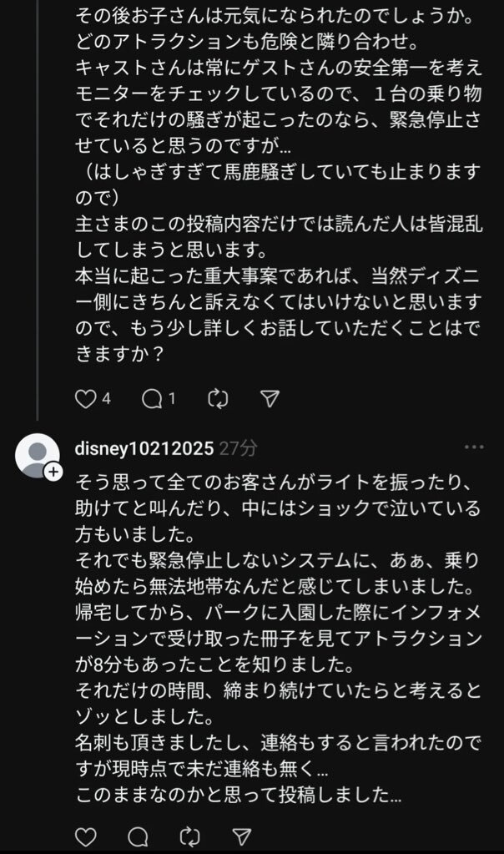Share the first reply via paper-plane icon
The height and width of the screenshot is (854, 504).
pos(270,399)
